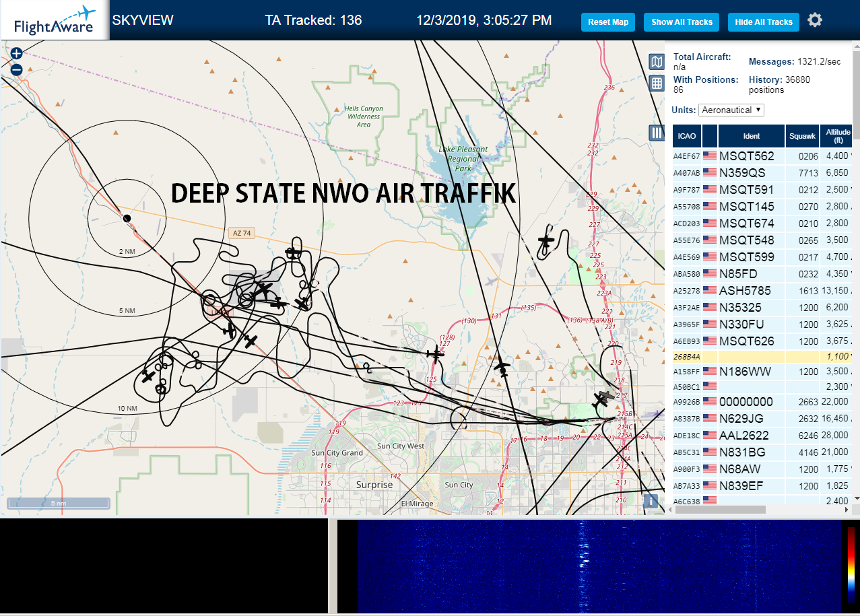The width and height of the screenshot is (860, 616).
Task: Click the US flag in the AAL2622 row
Action: point(710,436)
